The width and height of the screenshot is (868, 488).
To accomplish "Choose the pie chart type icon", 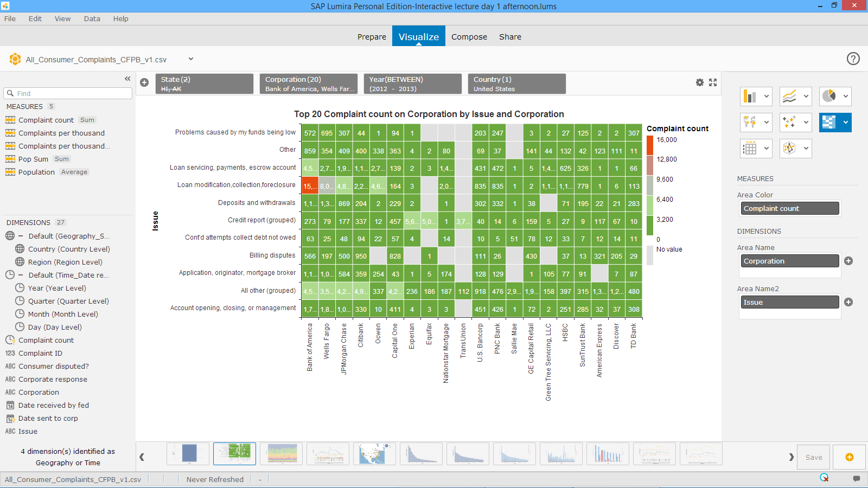I will pyautogui.click(x=829, y=96).
